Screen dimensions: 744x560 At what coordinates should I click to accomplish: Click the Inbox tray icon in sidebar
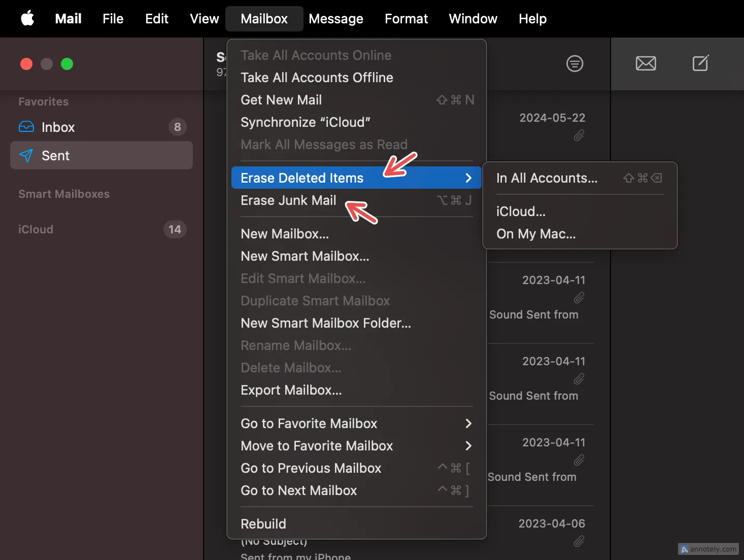[26, 127]
